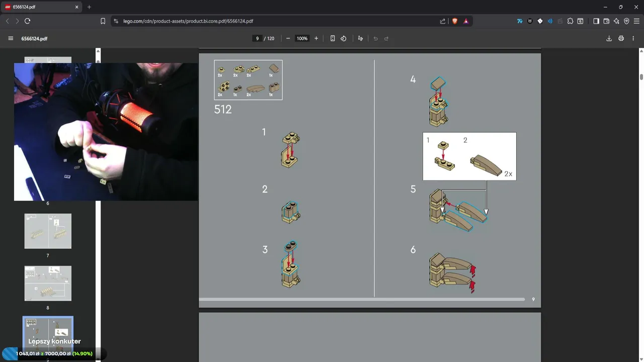Open Brave Shields lion icon

455,21
